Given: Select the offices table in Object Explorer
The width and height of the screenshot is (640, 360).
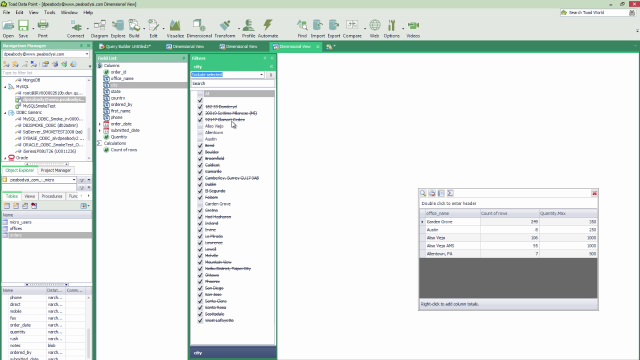Looking at the screenshot, I should click(16, 229).
